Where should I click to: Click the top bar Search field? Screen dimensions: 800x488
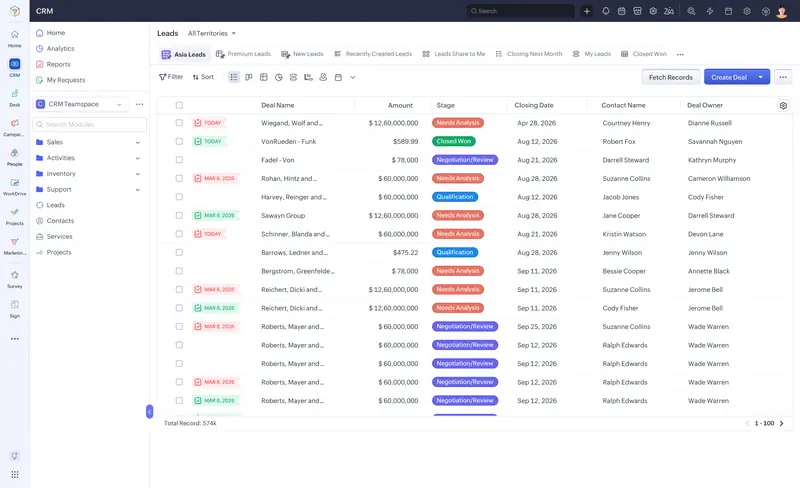pos(520,11)
